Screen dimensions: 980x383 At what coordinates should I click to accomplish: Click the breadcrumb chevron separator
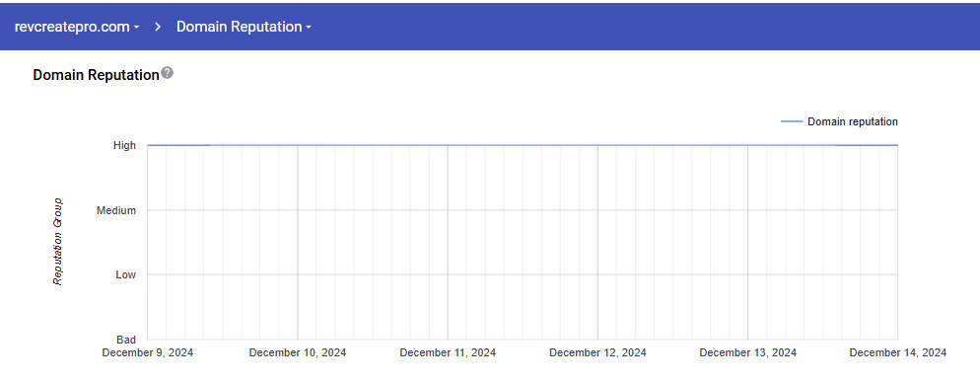tap(158, 27)
